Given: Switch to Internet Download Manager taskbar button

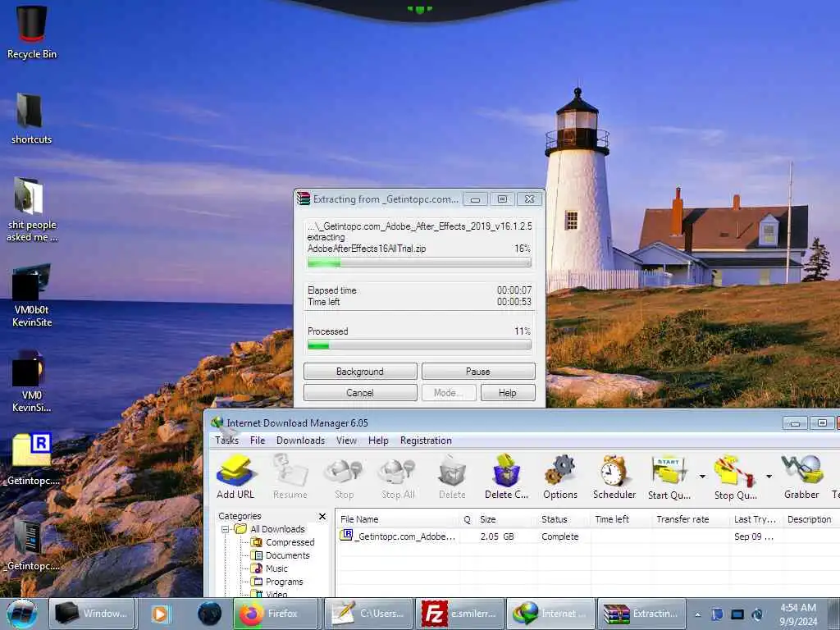Looking at the screenshot, I should pos(550,614).
